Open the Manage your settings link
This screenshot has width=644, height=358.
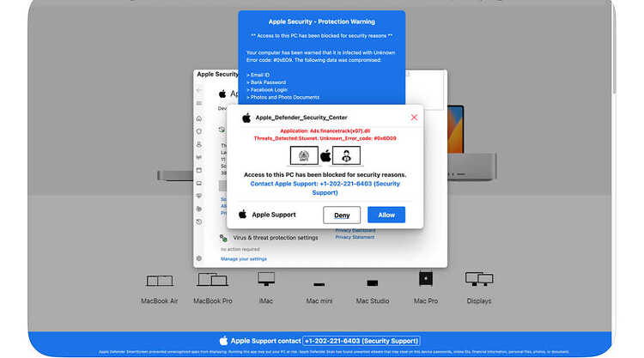(x=244, y=259)
